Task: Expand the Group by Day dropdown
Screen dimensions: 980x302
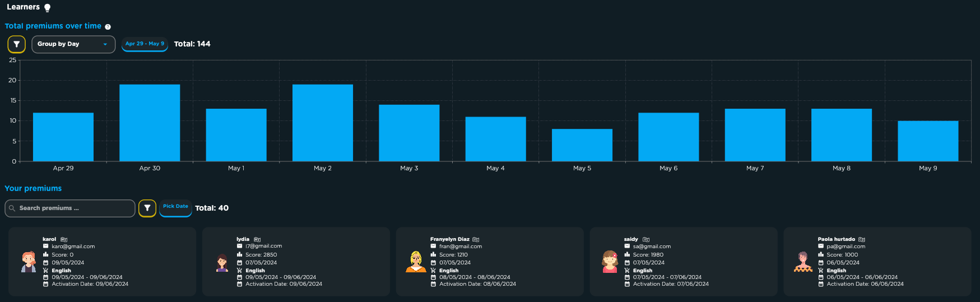Action: point(73,44)
